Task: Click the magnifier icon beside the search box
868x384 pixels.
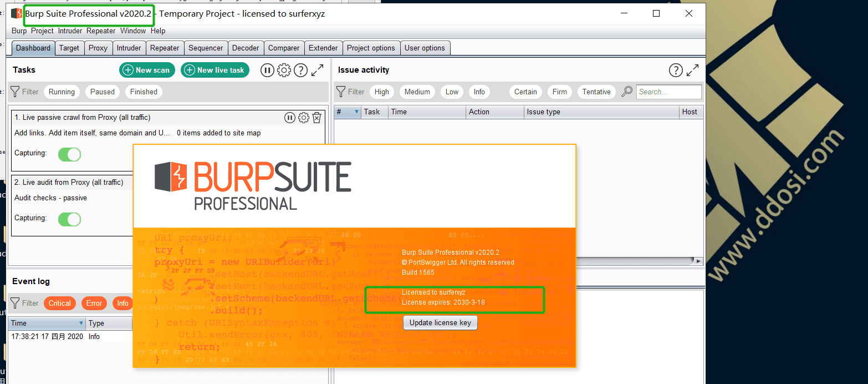Action: coord(627,92)
